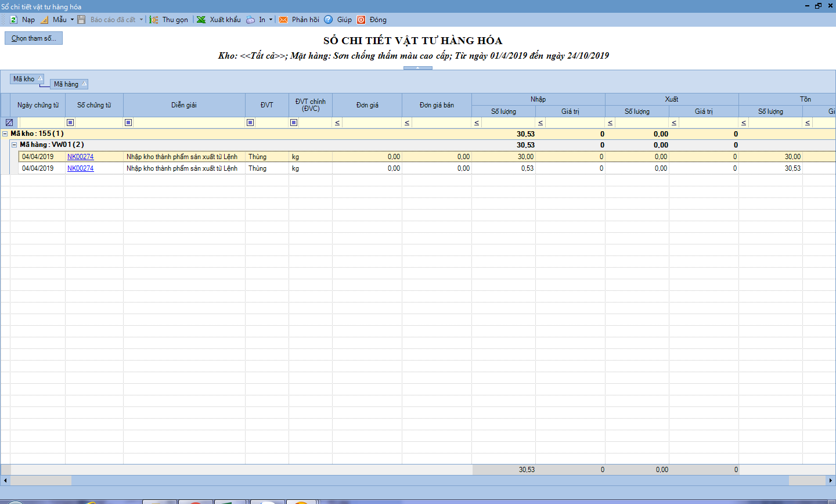The image size is (836, 504).
Task: Click the Nhập quantity 30,00 cell
Action: click(503, 157)
